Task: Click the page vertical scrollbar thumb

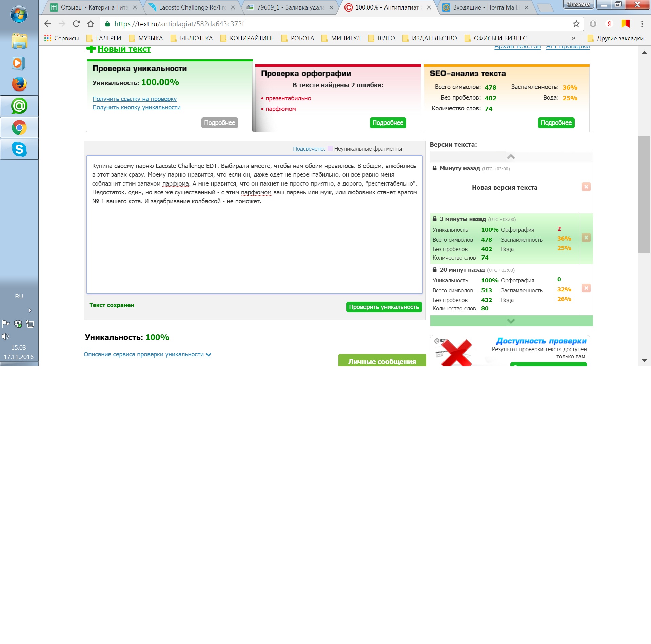Action: pyautogui.click(x=644, y=194)
